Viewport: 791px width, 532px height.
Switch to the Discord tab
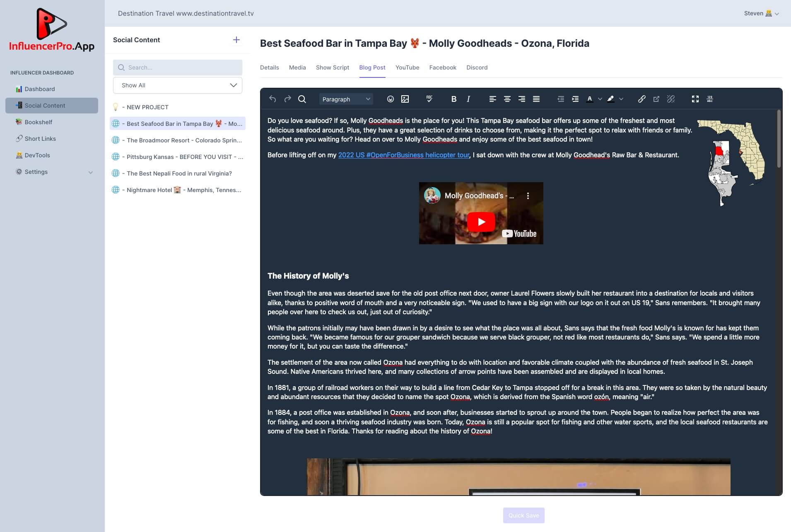click(x=477, y=67)
